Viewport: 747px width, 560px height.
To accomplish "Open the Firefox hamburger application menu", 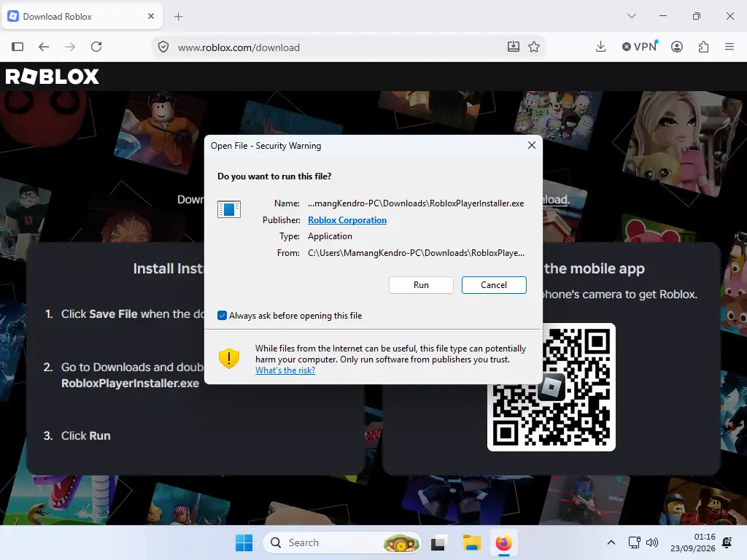I will coord(729,47).
